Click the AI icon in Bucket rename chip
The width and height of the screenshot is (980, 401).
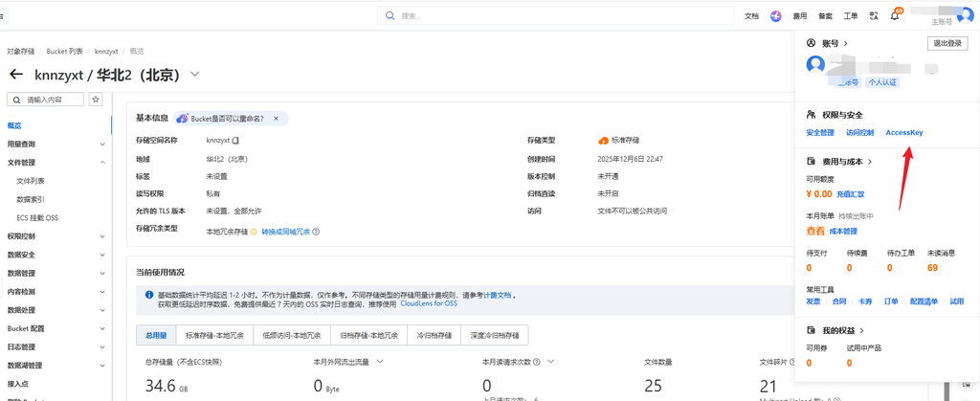pos(182,118)
